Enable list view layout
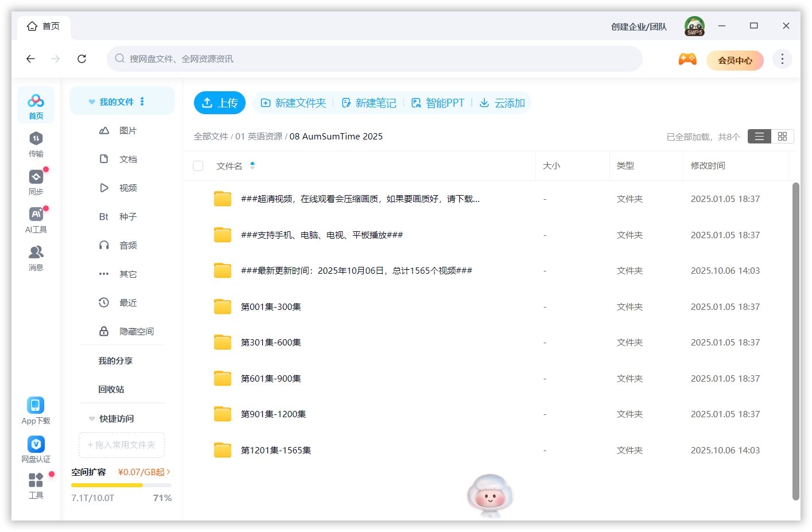812x532 pixels. pyautogui.click(x=759, y=136)
